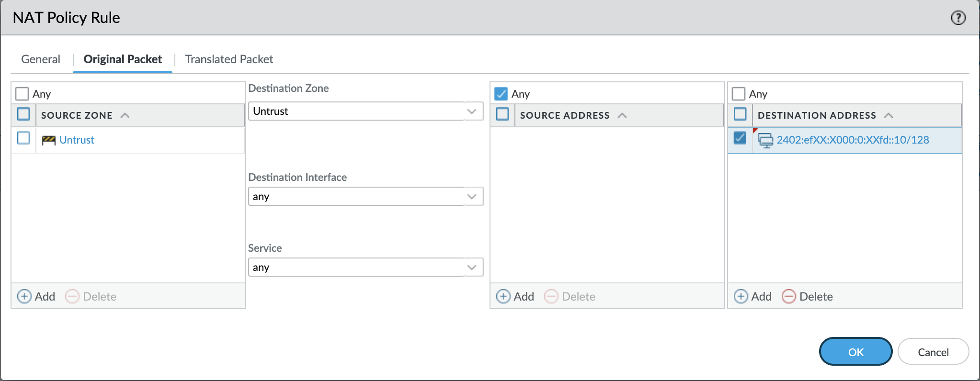
Task: Click the destination address object icon
Action: pos(765,140)
